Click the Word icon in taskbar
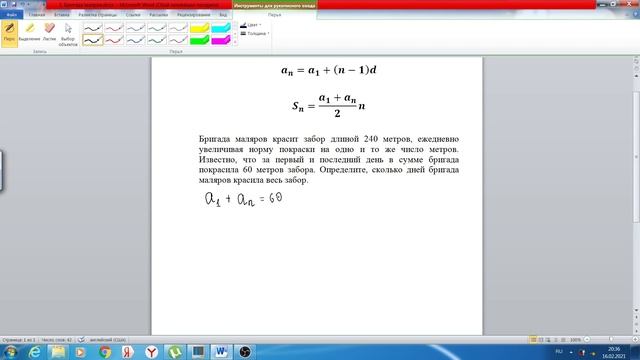The image size is (640, 360). click(221, 352)
